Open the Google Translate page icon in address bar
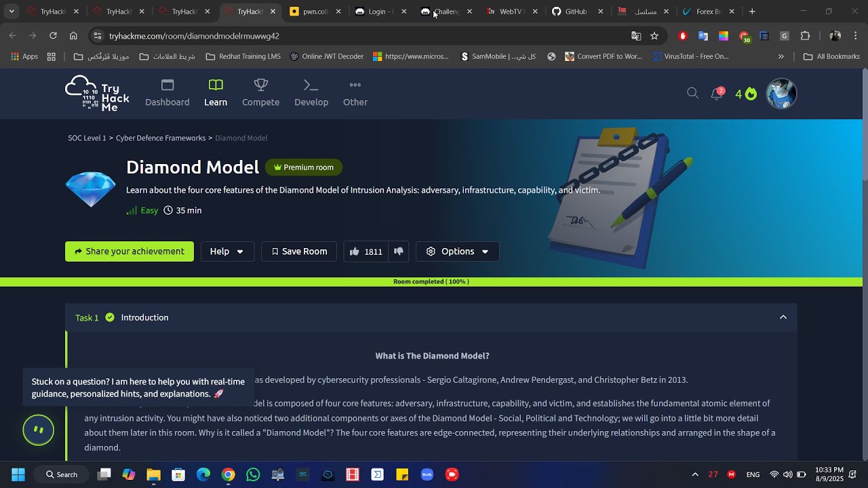Image resolution: width=868 pixels, height=488 pixels. [636, 36]
